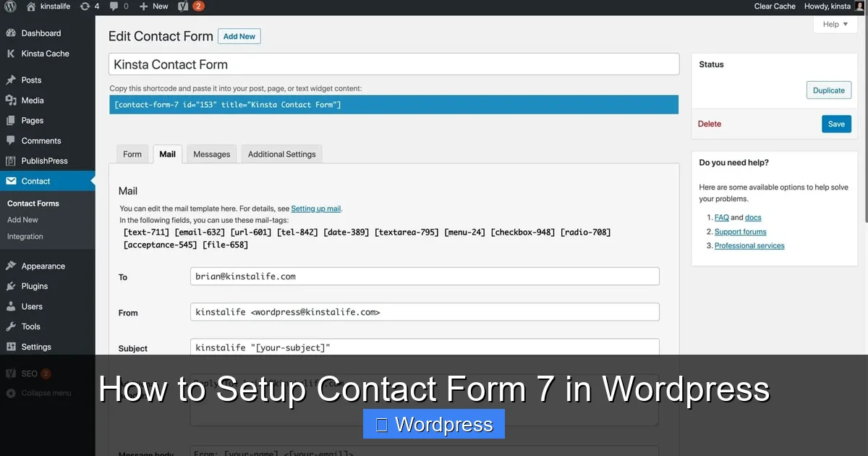Open the Tools wrench icon

pyautogui.click(x=11, y=327)
